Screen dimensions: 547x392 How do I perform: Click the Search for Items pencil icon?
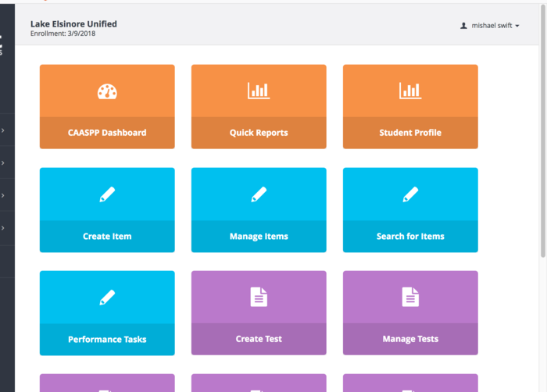click(x=410, y=194)
